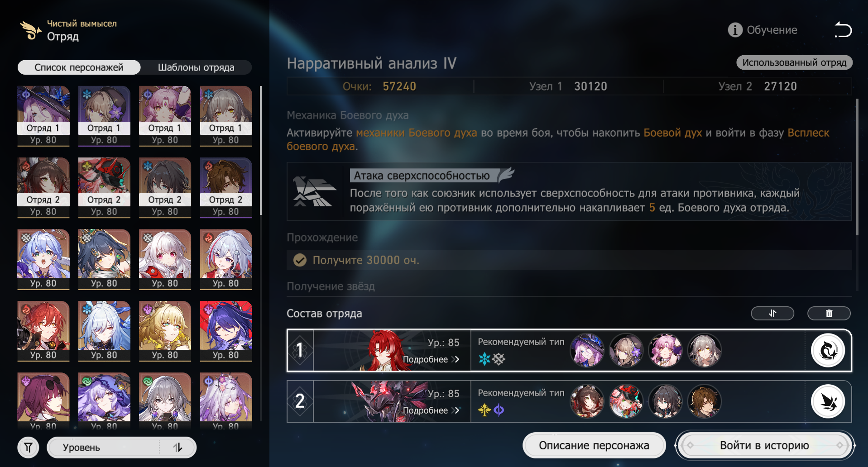
Task: Click node 2 round bird buff icon
Action: [x=828, y=402]
